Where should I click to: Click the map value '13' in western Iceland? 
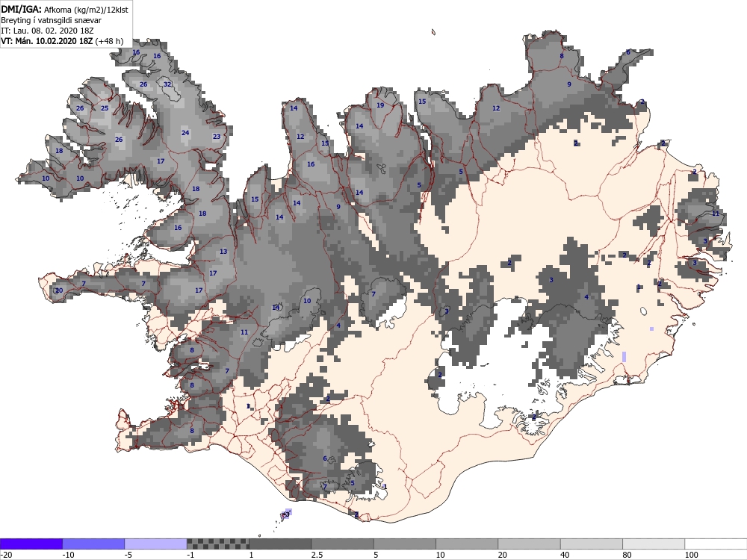(223, 252)
